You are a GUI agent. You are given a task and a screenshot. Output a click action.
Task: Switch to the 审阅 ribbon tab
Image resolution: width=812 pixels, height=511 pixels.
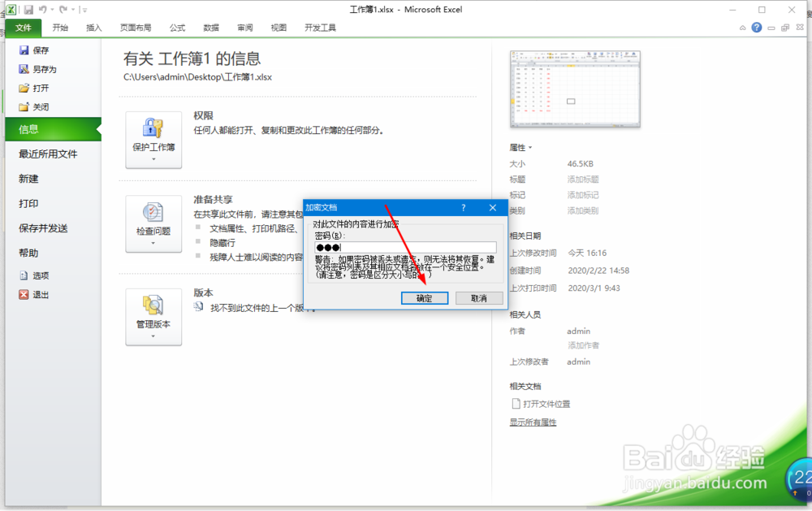click(245, 28)
